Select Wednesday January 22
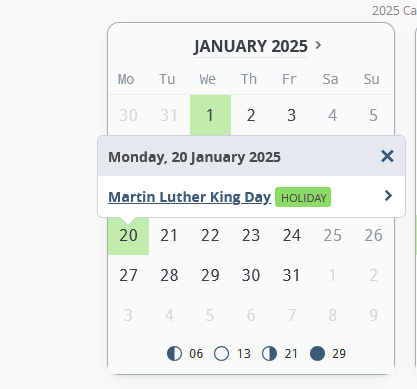Viewport: 417px width, 389px height. [210, 235]
